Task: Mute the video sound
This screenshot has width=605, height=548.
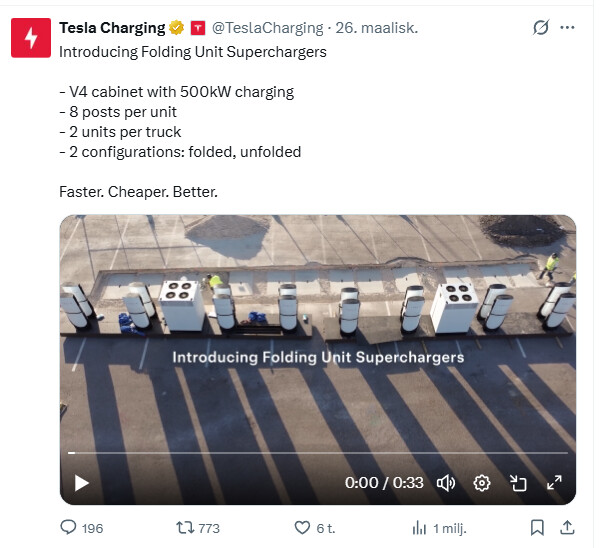Action: [x=446, y=483]
